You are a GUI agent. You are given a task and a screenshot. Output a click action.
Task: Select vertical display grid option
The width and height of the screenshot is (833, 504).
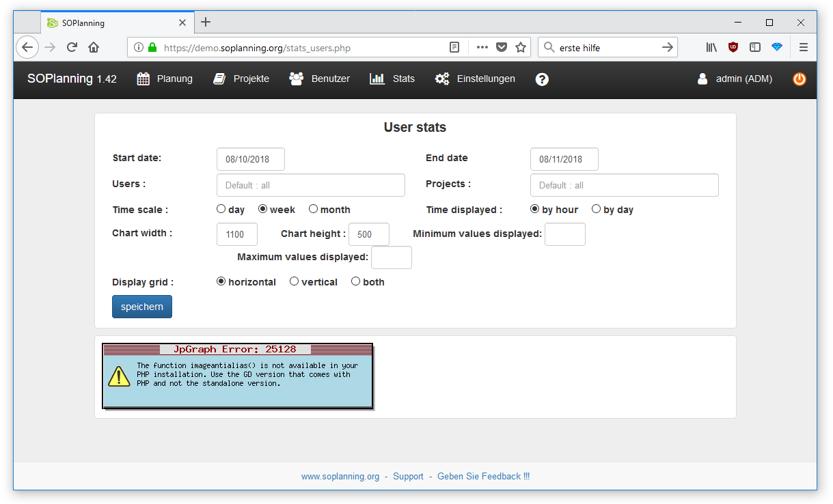[294, 281]
